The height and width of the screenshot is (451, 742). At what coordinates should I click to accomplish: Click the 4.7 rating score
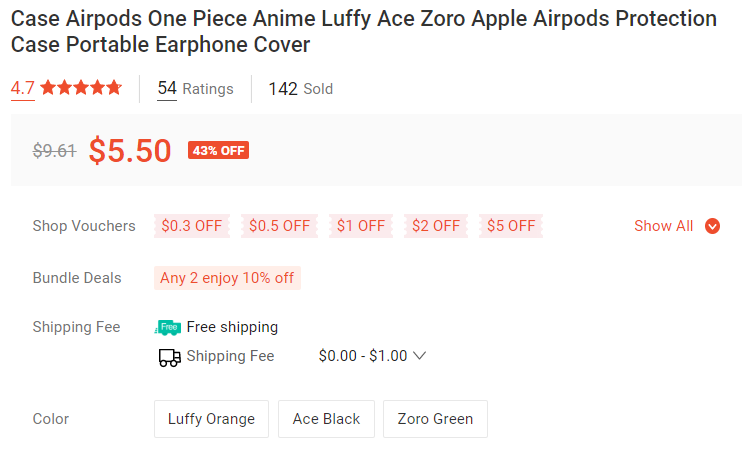[x=22, y=88]
